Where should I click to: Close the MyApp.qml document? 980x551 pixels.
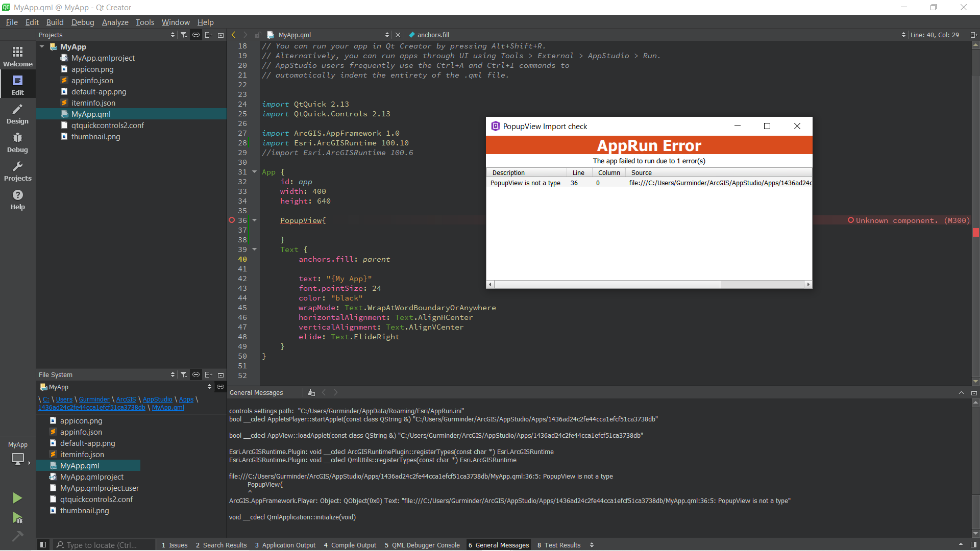click(x=398, y=35)
